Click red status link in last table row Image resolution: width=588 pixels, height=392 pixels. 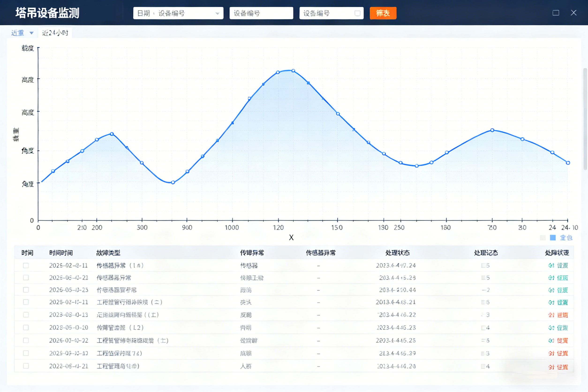(558, 367)
